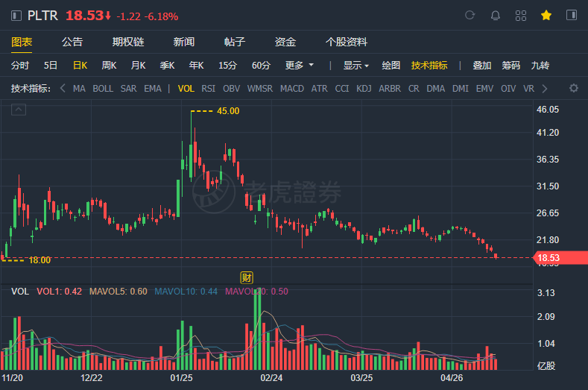Select the KDJ indicator
This screenshot has width=588, height=390.
coord(364,89)
